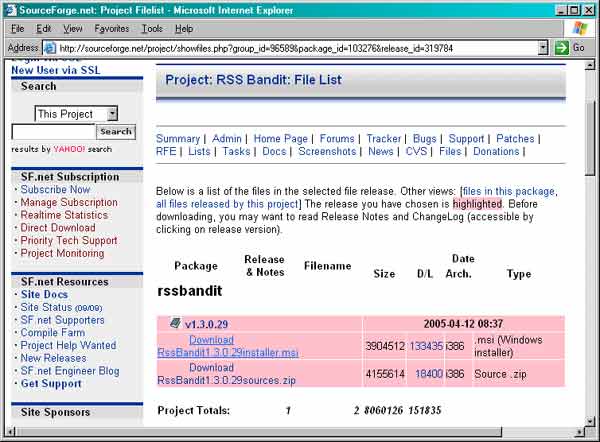This screenshot has height=442, width=600.
Task: Open the Tracker link
Action: (384, 139)
